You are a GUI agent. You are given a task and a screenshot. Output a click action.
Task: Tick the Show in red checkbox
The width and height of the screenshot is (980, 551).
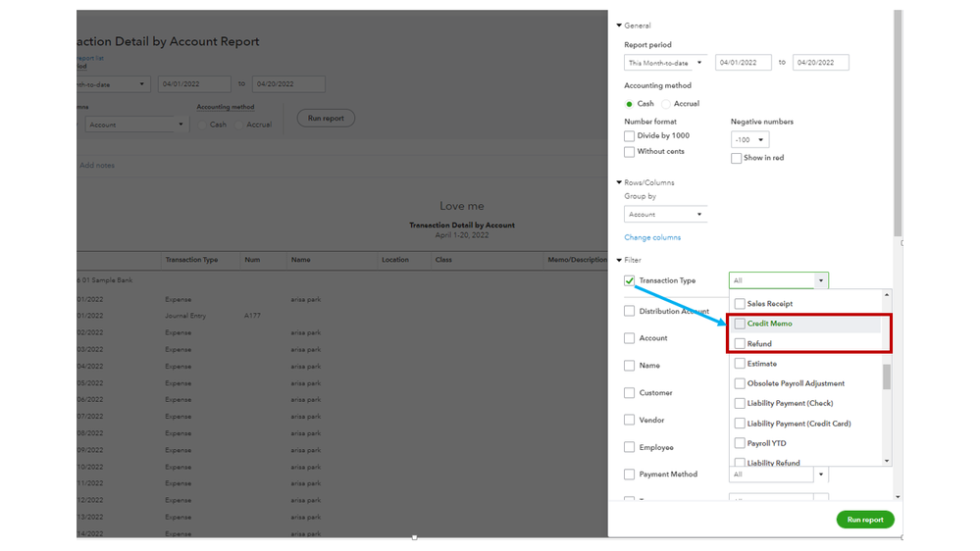coord(736,158)
